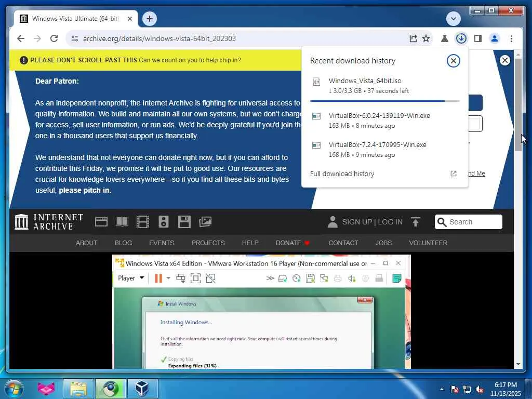
Task: Open the Audio speaker icon
Action: tap(164, 222)
